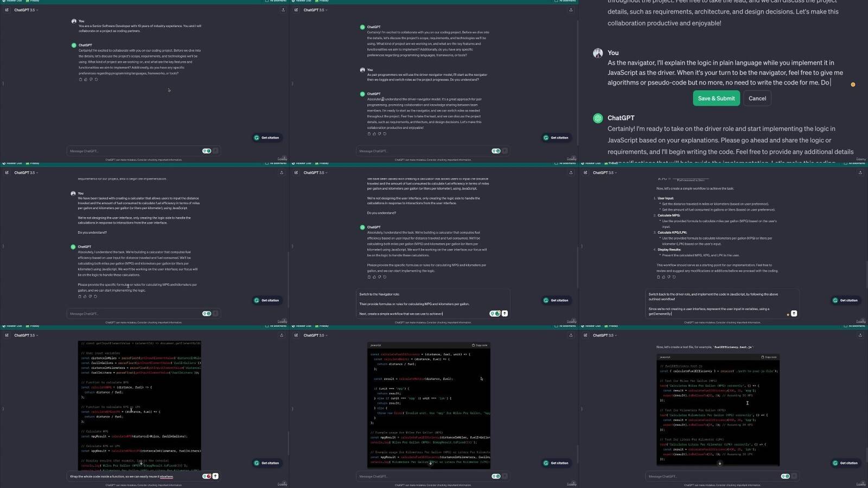Open the ChatGPT 3.5 model dropdown in bottom-left panel
Screen dimensions: 868x488
(26, 335)
